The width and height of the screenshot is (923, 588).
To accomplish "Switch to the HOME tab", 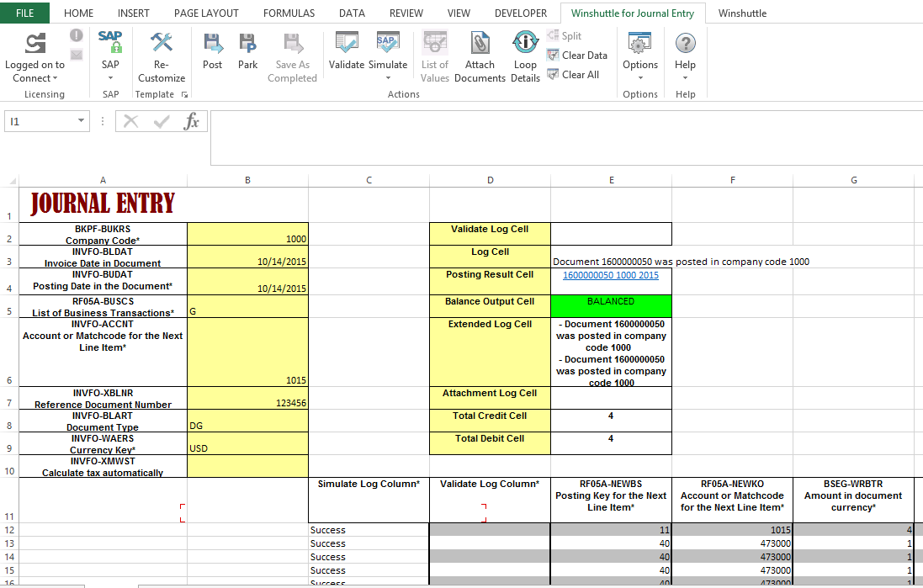I will 78,13.
